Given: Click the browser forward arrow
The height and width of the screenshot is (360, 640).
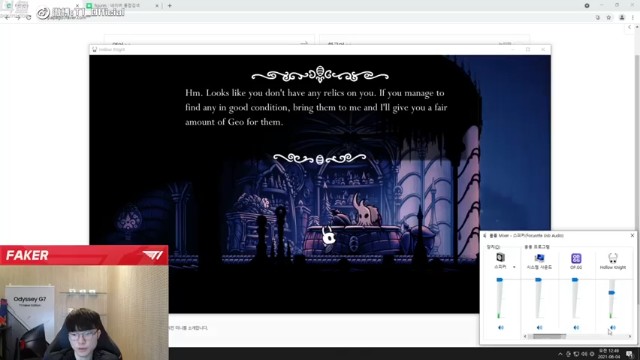Looking at the screenshot, I should [18, 18].
